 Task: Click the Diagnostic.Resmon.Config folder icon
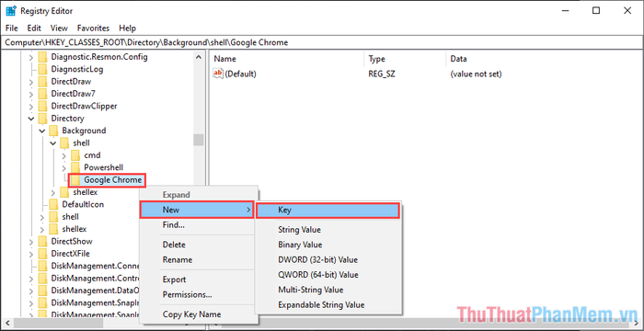pyautogui.click(x=42, y=57)
